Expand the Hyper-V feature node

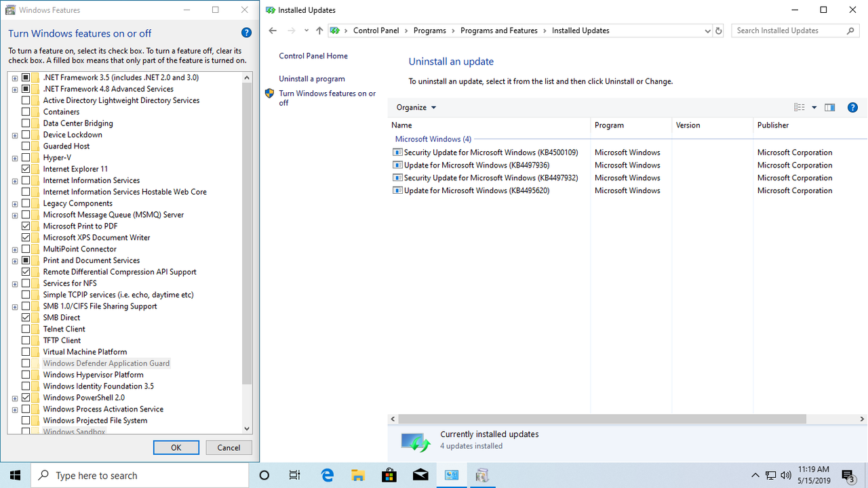(15, 158)
